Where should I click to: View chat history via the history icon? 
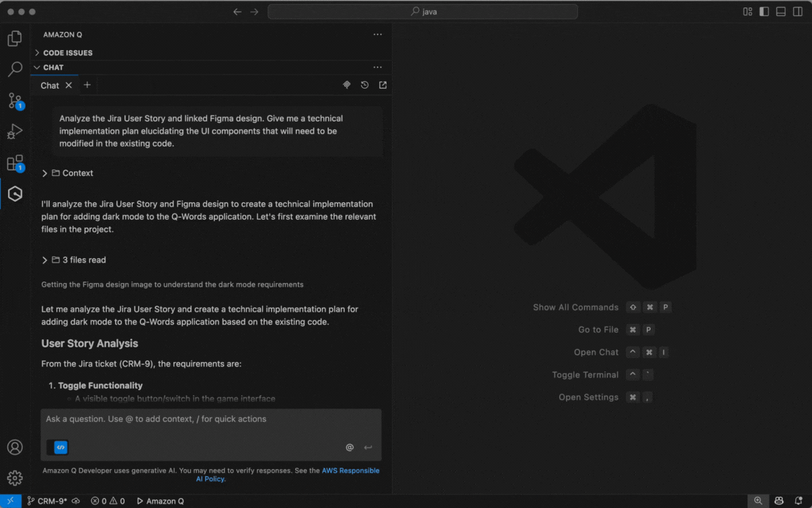coord(364,85)
